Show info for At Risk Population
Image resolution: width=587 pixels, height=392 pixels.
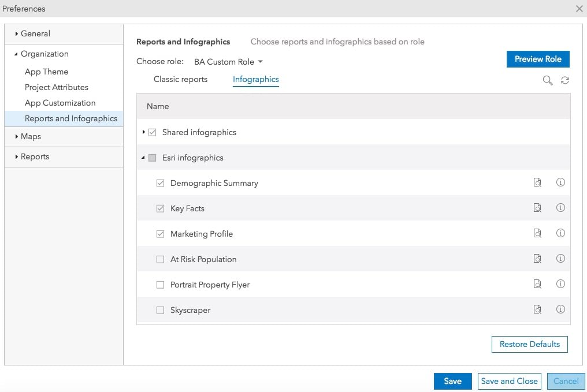coord(560,259)
